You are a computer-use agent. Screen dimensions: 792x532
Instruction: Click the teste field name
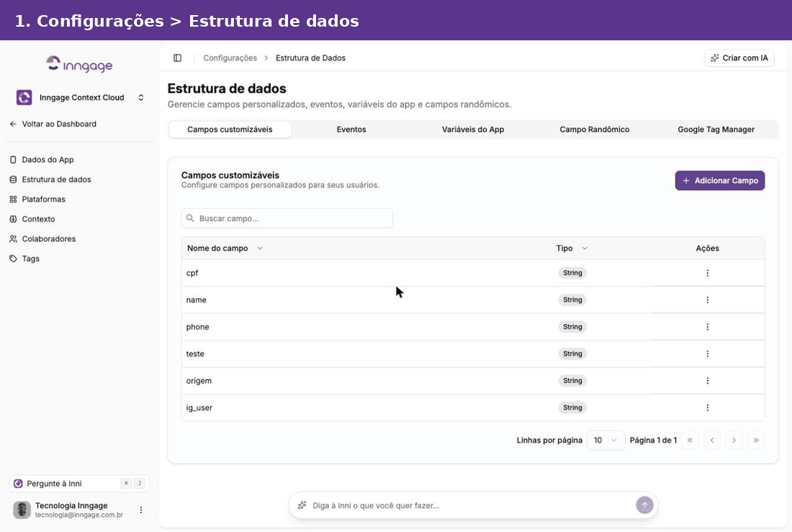[195, 353]
